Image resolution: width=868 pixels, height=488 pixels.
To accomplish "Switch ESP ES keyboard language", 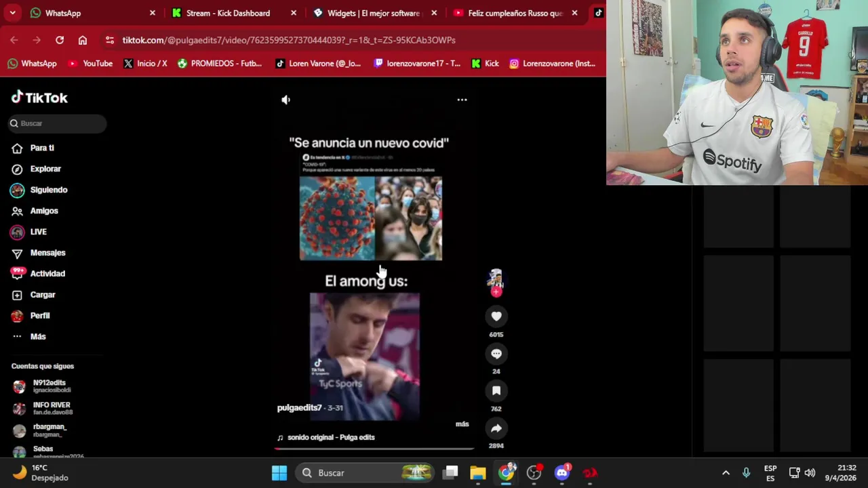I will tap(770, 473).
